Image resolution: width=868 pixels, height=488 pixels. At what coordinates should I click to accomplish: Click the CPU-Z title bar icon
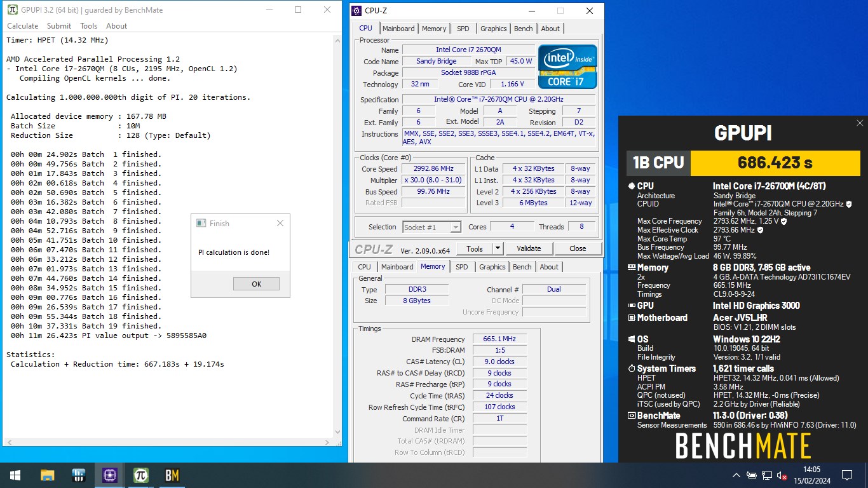coord(356,11)
